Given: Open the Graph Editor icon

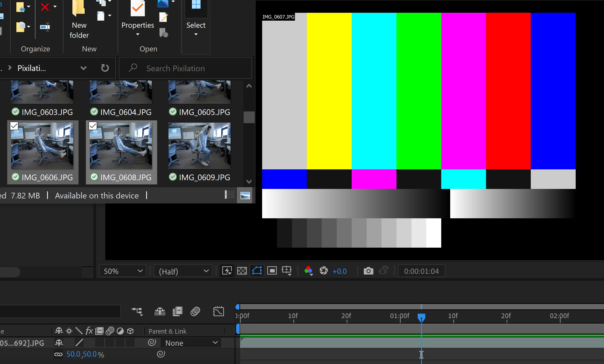Looking at the screenshot, I should (x=218, y=312).
